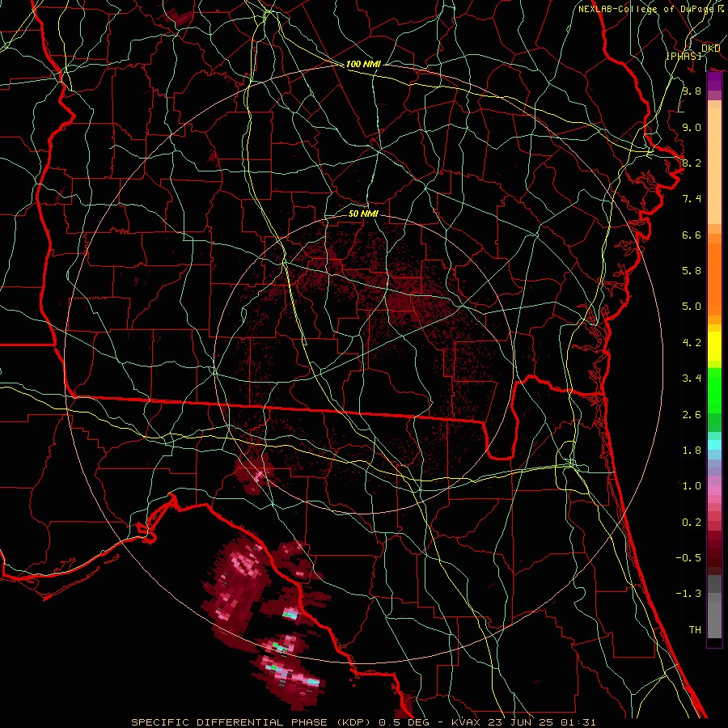Click the NEXLAB-College of DuPage label

pos(647,9)
